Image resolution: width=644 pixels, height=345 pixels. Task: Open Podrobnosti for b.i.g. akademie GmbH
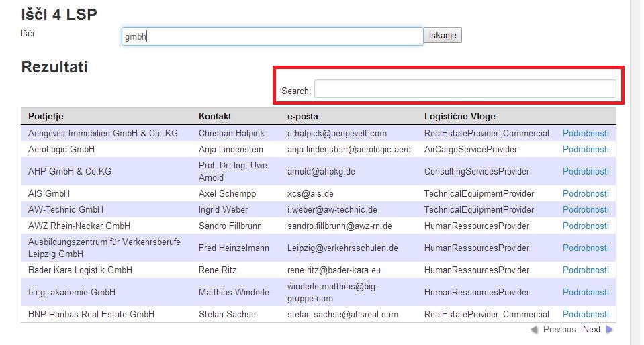pos(586,292)
